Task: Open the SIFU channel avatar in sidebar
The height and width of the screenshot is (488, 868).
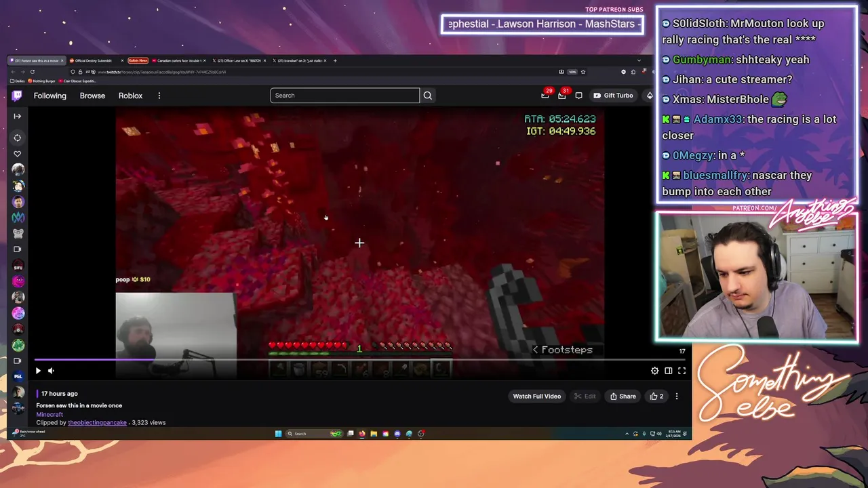Action: click(x=18, y=266)
